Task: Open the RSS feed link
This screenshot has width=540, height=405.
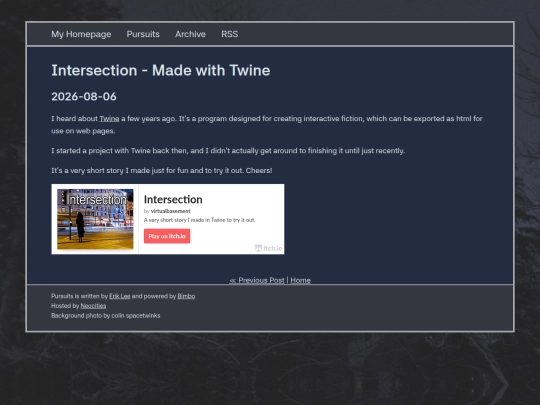Action: point(230,34)
